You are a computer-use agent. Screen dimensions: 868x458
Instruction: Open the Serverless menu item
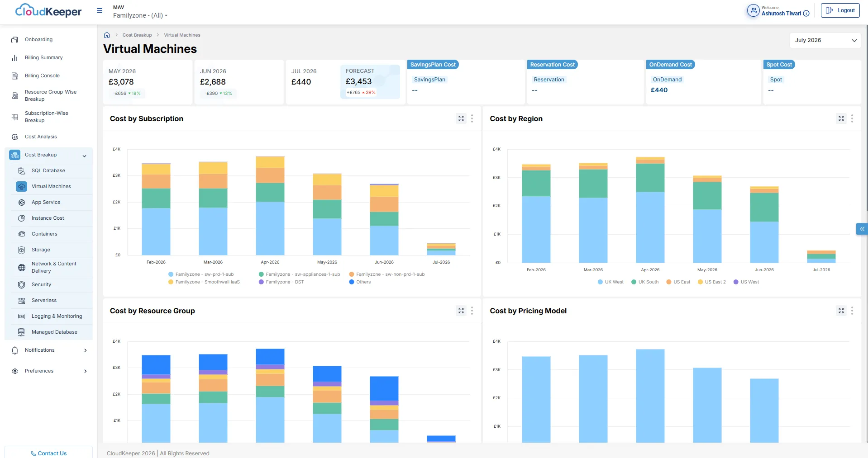point(44,300)
